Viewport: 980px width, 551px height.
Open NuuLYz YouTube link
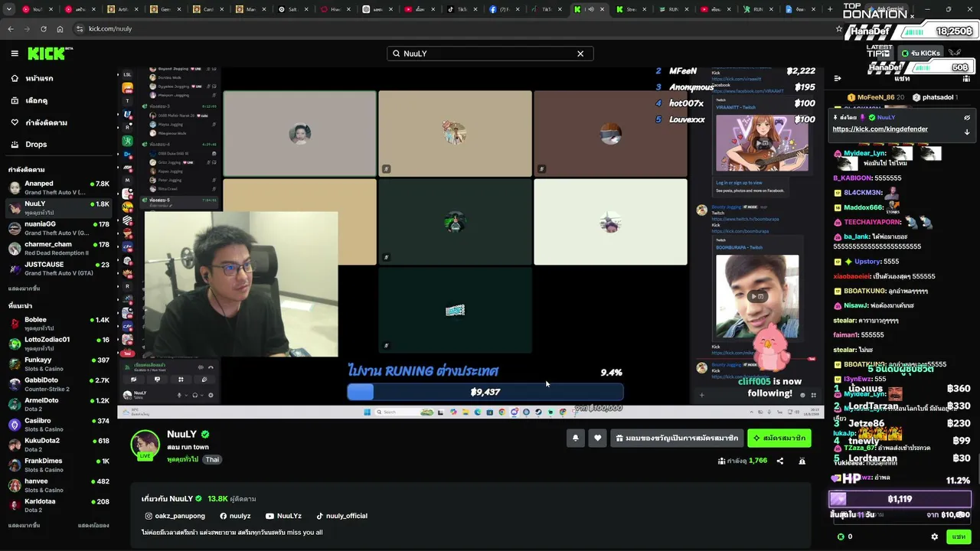coord(283,516)
